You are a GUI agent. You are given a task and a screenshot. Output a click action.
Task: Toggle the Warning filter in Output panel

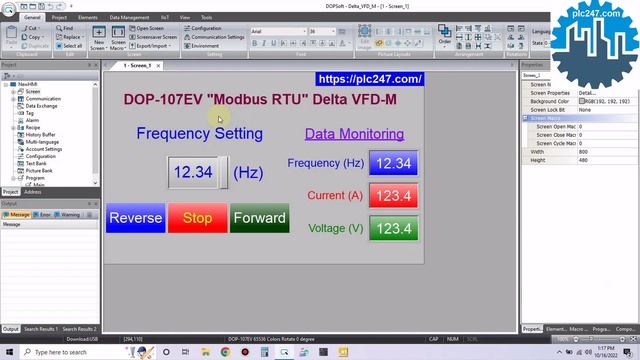[67, 215]
